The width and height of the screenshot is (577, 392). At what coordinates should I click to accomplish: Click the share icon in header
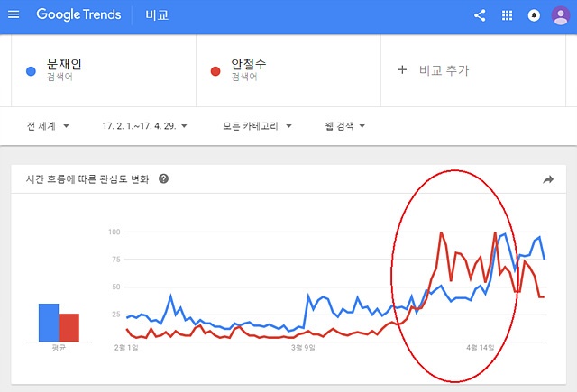[x=480, y=15]
